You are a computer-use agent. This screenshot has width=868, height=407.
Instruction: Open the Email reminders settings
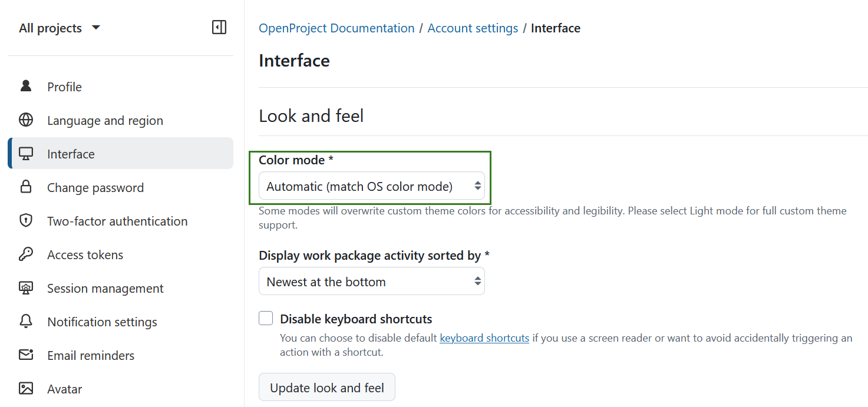click(x=90, y=355)
